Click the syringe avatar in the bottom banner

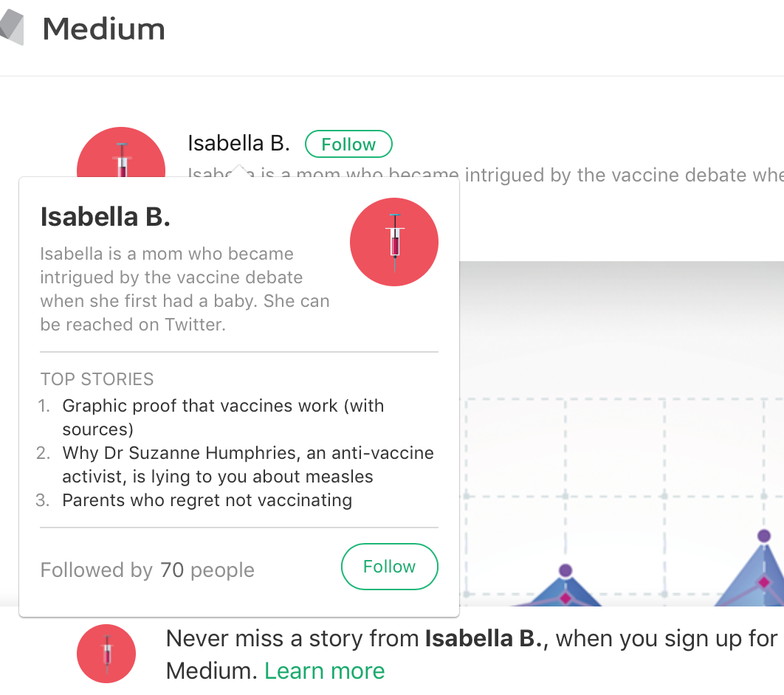click(106, 654)
